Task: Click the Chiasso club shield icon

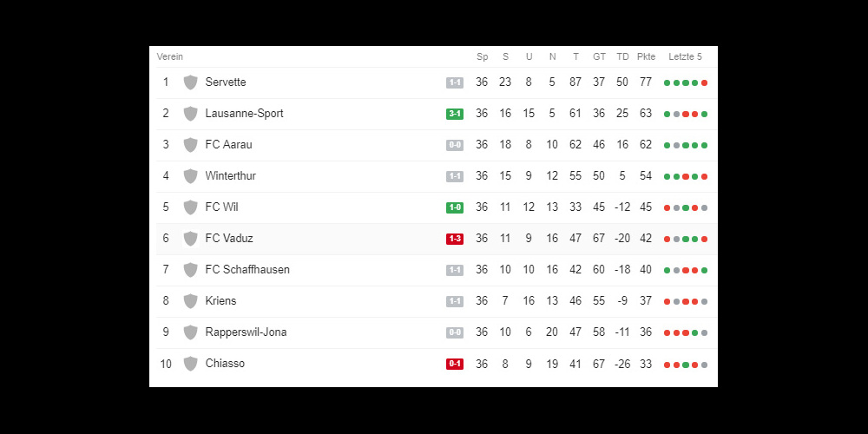Action: [190, 364]
